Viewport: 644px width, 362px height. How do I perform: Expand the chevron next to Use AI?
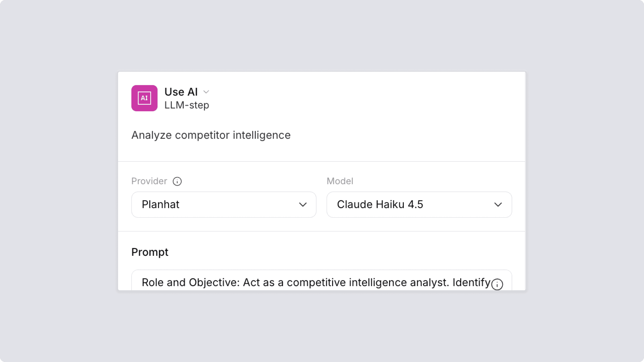click(206, 92)
